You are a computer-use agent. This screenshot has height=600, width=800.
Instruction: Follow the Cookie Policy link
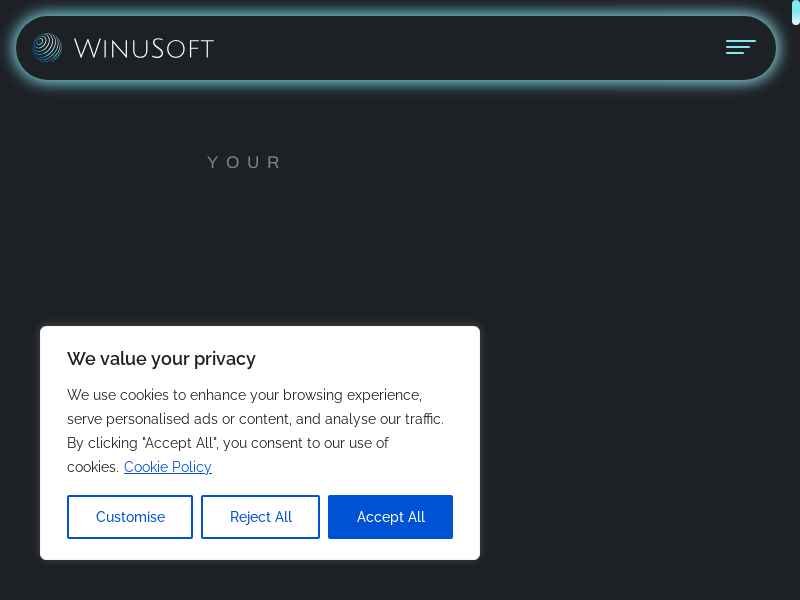pyautogui.click(x=168, y=467)
